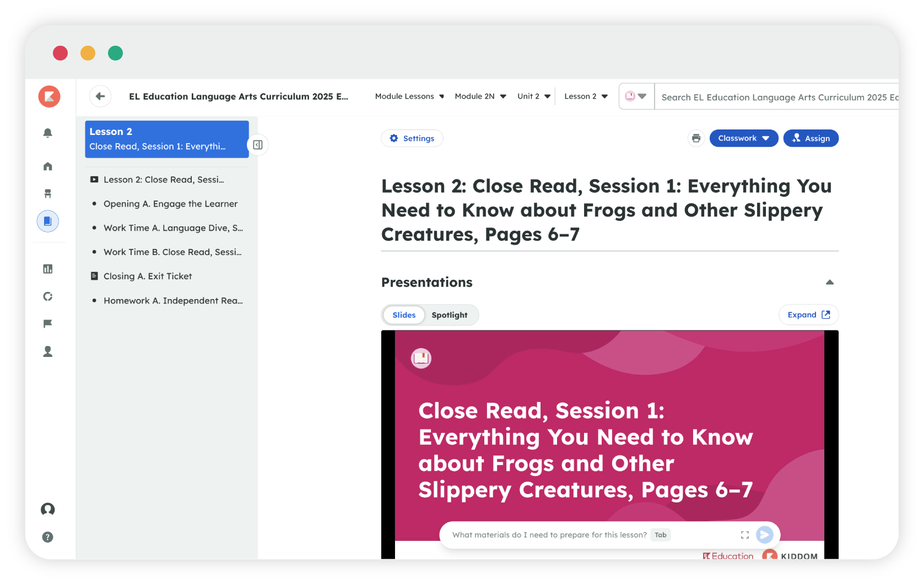This screenshot has height=585, width=924.
Task: Click the EL Education Language Arts Curriculum title
Action: [239, 96]
